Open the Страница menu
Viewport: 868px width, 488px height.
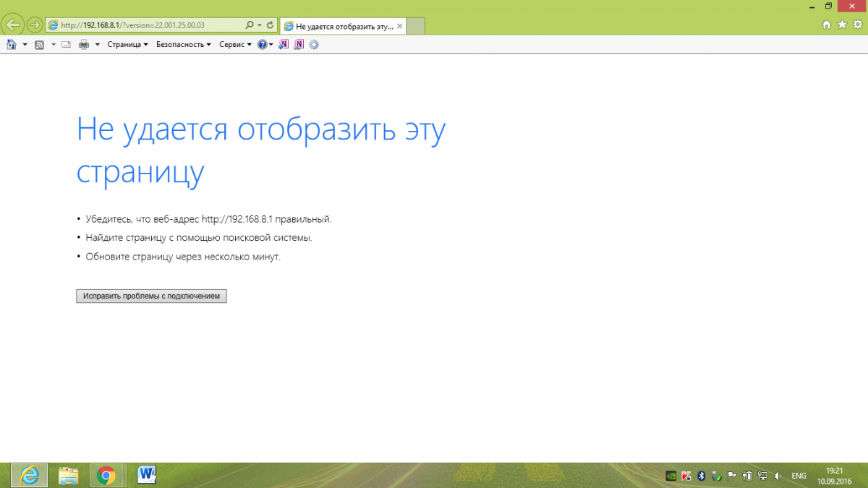[127, 45]
